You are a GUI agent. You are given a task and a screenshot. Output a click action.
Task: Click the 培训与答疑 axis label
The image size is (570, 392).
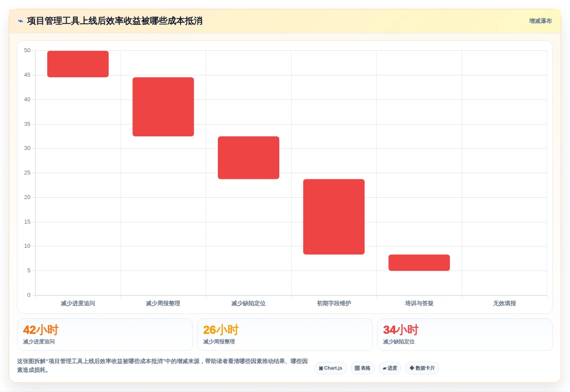pos(419,303)
